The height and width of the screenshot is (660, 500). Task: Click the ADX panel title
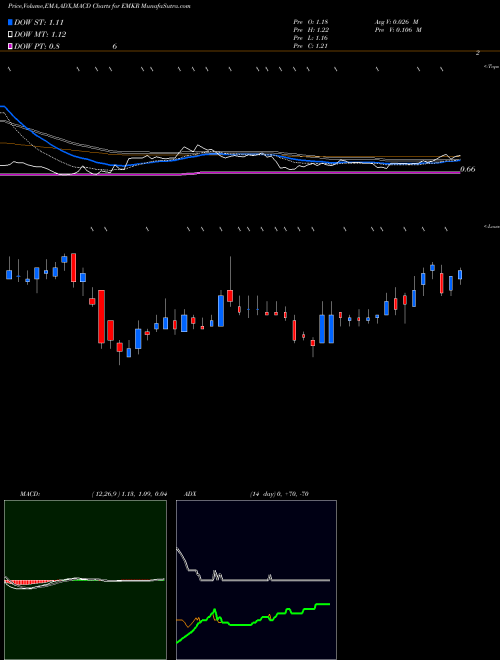190,494
